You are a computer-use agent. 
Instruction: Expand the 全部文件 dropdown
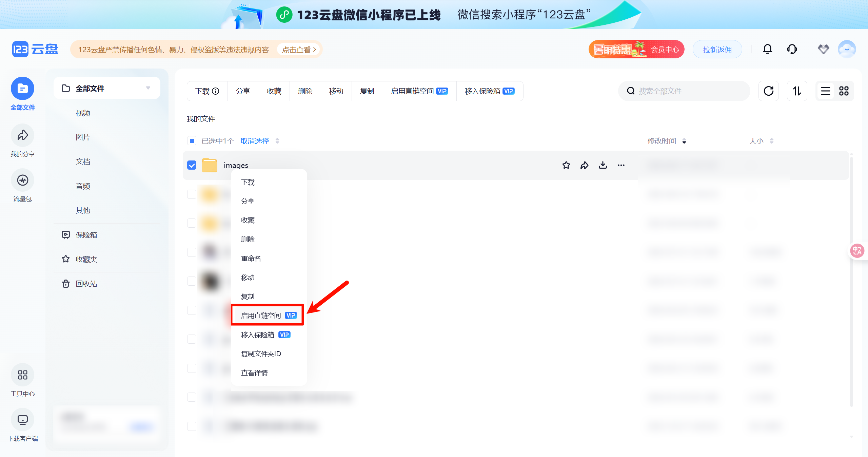148,88
